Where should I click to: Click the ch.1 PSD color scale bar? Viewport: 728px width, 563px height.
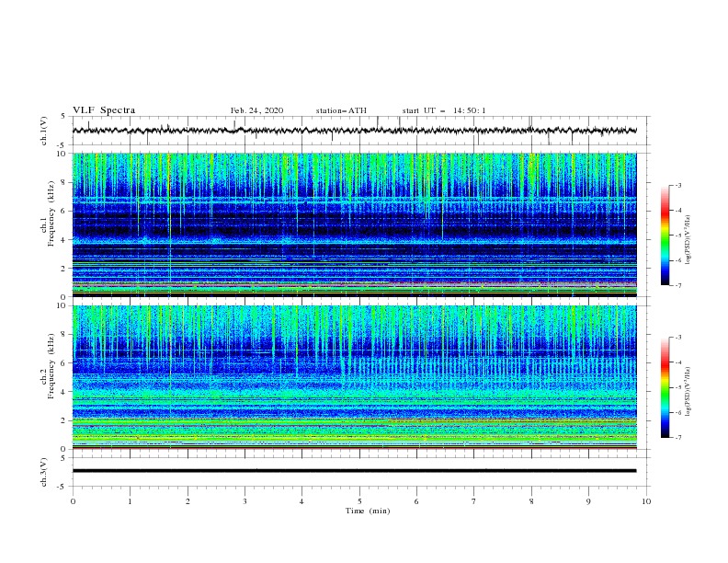[x=665, y=236]
